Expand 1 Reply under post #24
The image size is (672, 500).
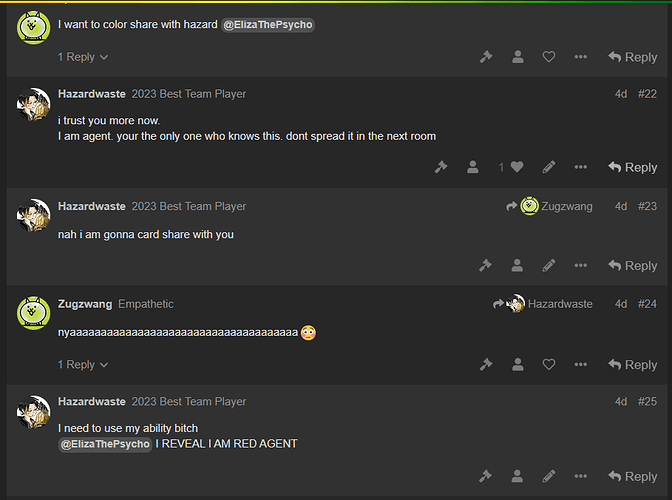point(83,365)
